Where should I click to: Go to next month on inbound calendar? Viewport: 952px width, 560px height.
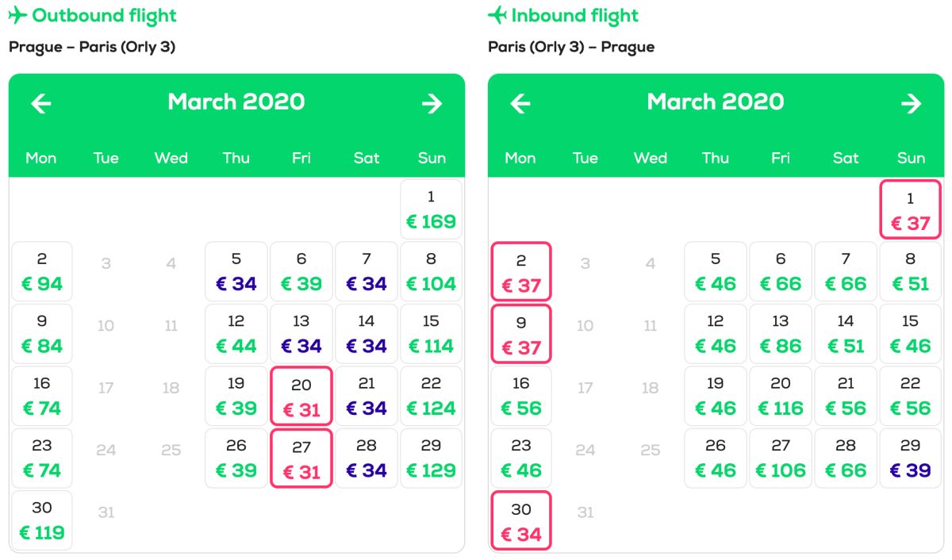point(911,103)
